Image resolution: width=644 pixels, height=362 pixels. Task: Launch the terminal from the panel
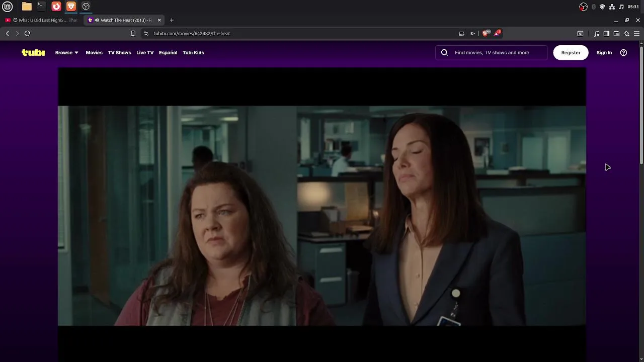tap(41, 7)
